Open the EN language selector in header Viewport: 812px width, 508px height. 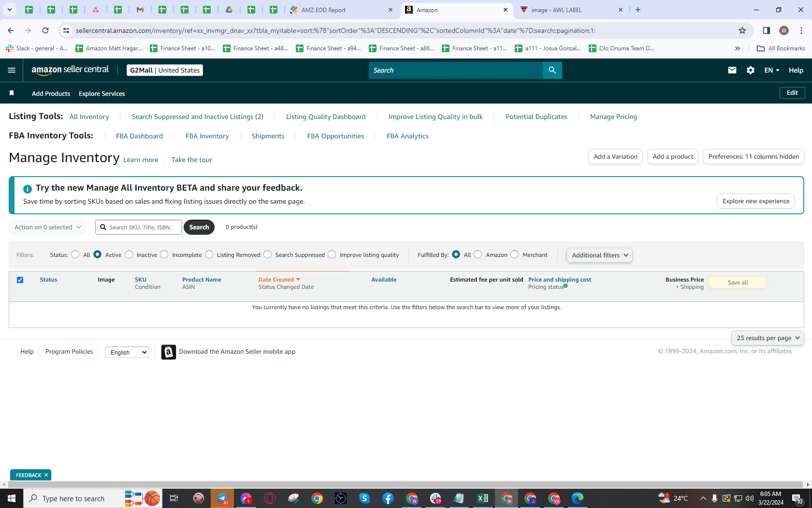click(x=771, y=70)
